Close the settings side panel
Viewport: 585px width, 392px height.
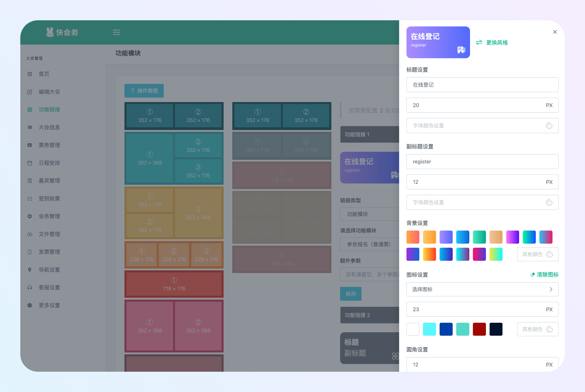coord(555,32)
